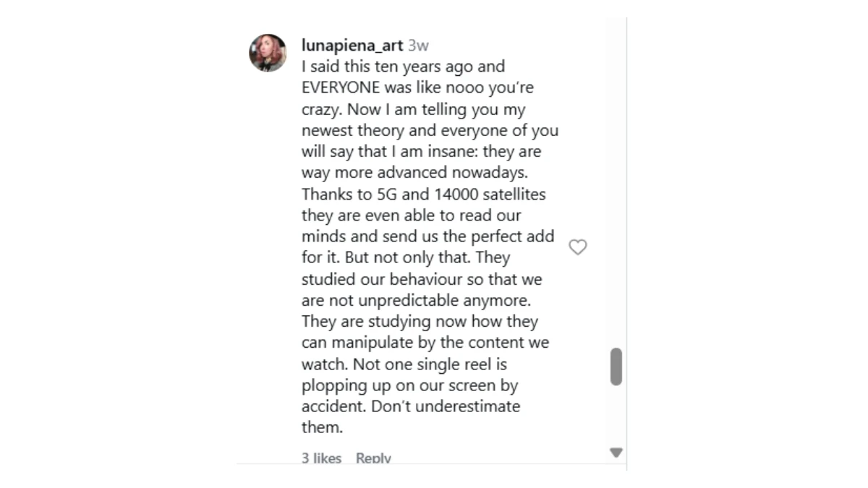
Task: Click the word "accident." in the comment
Action: pos(334,406)
